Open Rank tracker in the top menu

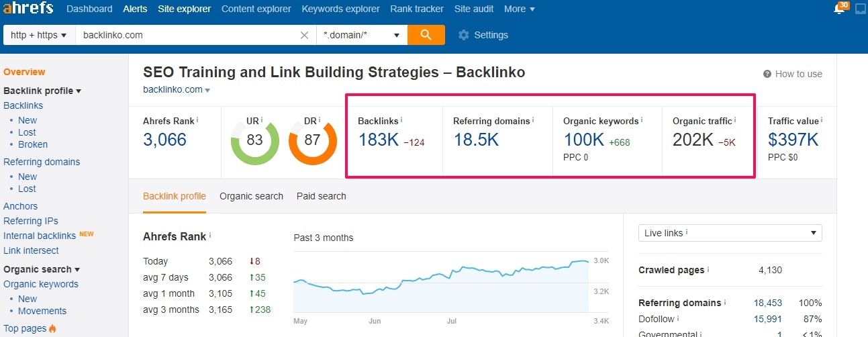coord(417,9)
